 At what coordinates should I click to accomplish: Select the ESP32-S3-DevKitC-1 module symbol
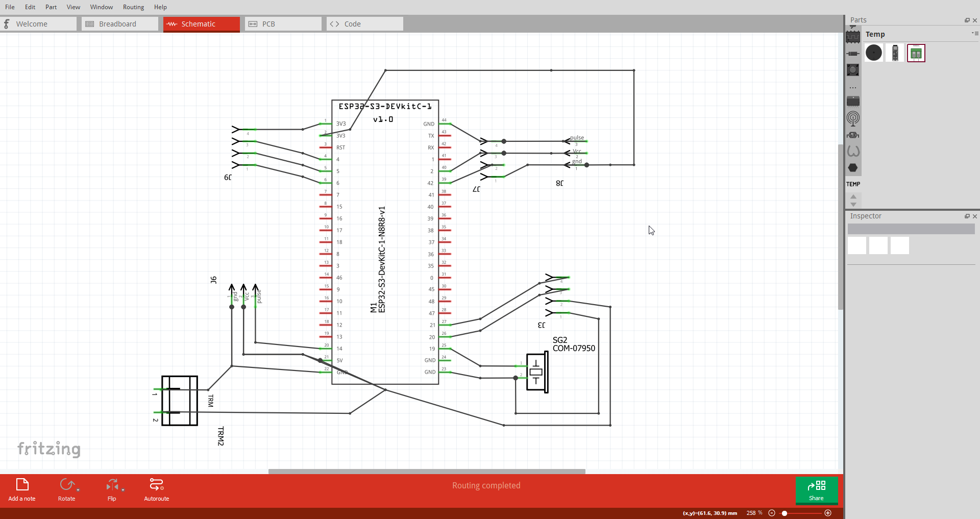click(x=385, y=242)
